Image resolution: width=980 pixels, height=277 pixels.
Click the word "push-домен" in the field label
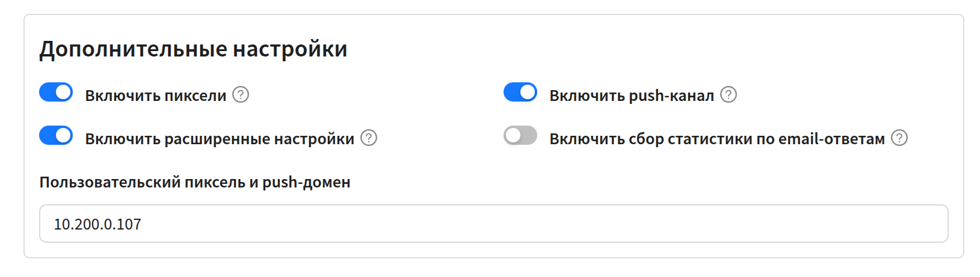point(306,182)
